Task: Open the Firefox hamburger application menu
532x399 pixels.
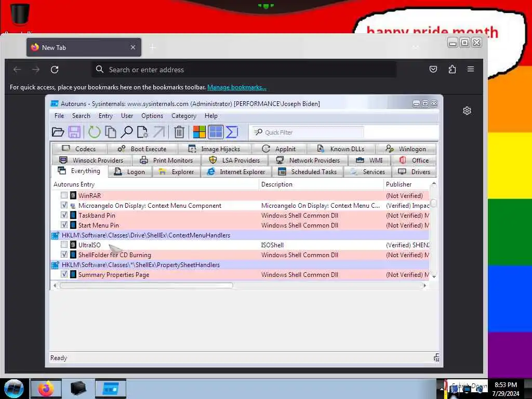Action: [471, 69]
